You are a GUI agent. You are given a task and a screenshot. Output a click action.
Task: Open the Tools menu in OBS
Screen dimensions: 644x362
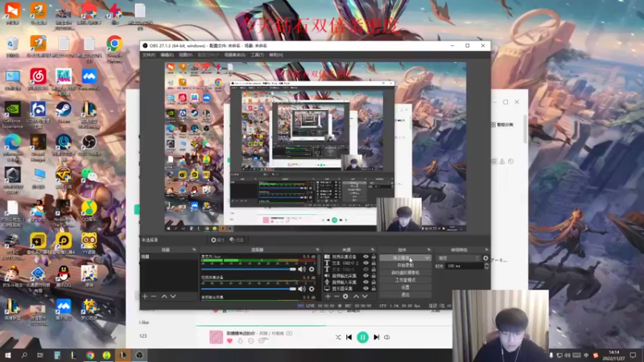coord(257,55)
